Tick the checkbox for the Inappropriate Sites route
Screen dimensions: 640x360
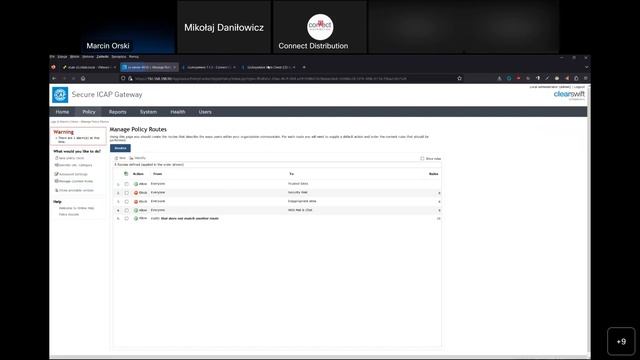coord(127,202)
